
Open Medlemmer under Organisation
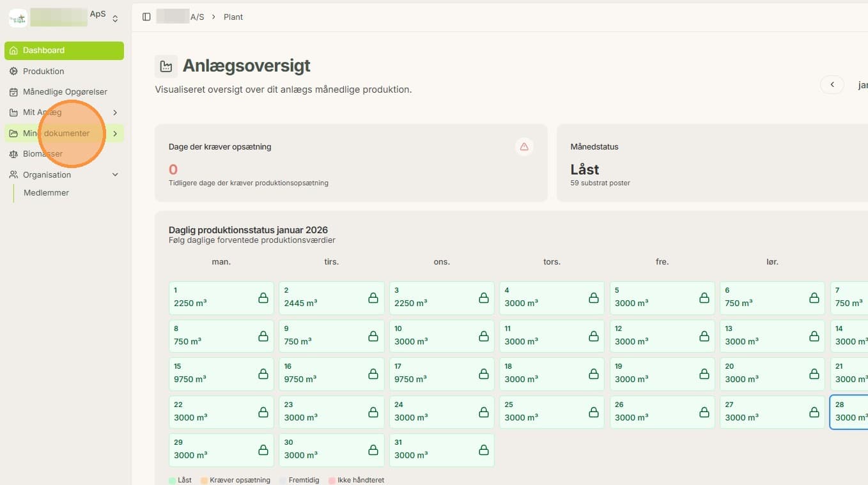46,193
